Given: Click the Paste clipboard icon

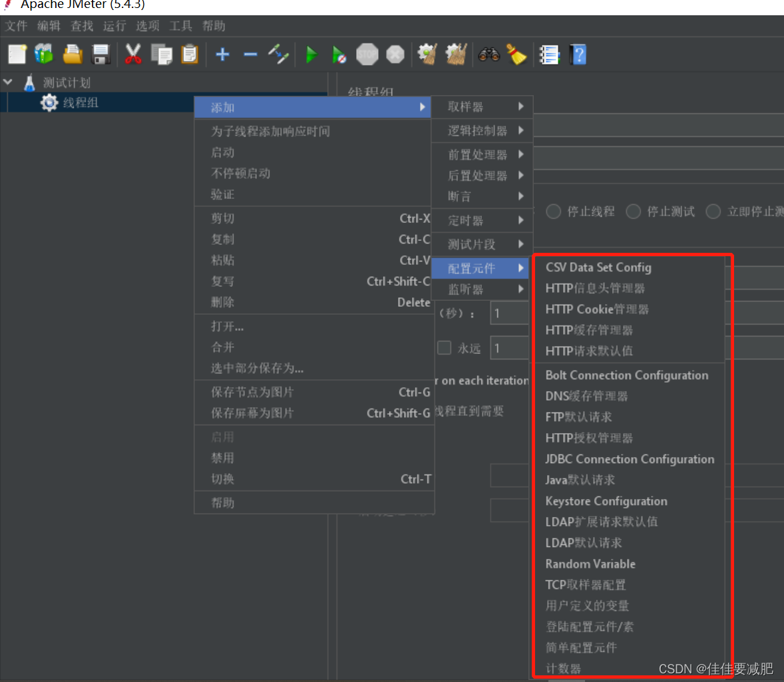Looking at the screenshot, I should [x=190, y=55].
